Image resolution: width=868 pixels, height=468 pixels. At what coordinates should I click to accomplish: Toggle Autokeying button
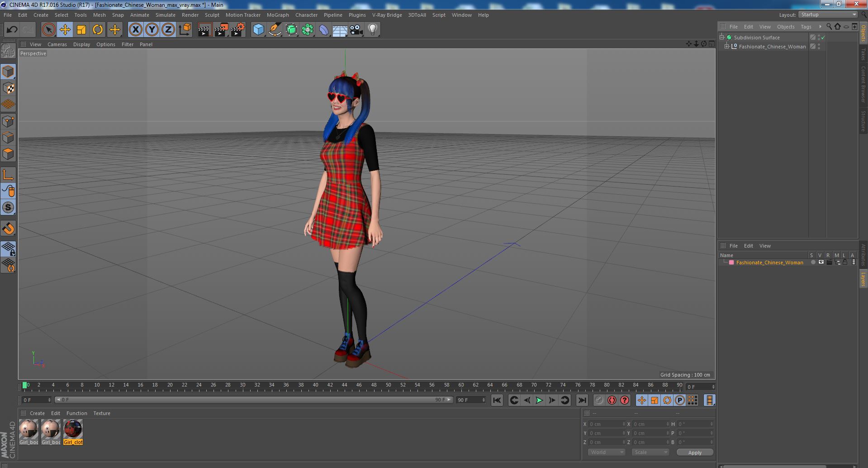[x=612, y=400]
